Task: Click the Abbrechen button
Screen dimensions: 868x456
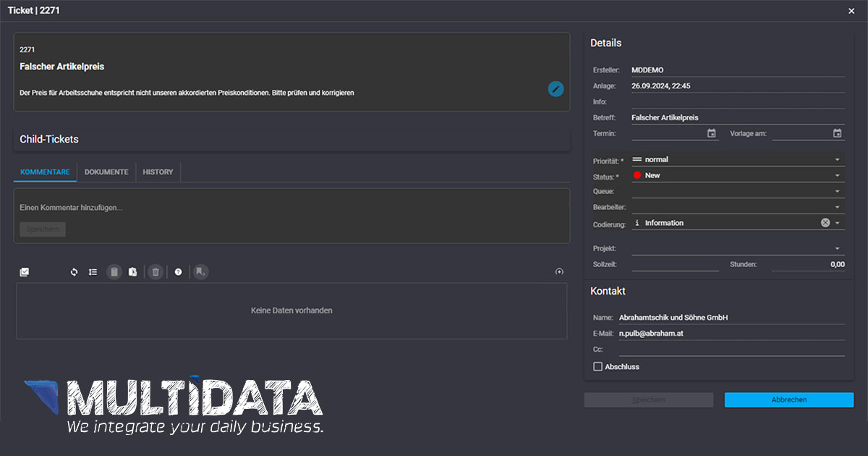Action: click(x=788, y=400)
